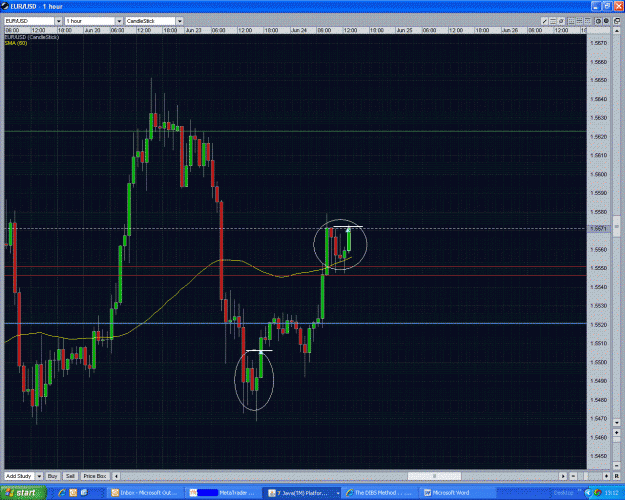625x500 pixels.
Task: Click the blue system tray arrow icon
Action: point(588,493)
